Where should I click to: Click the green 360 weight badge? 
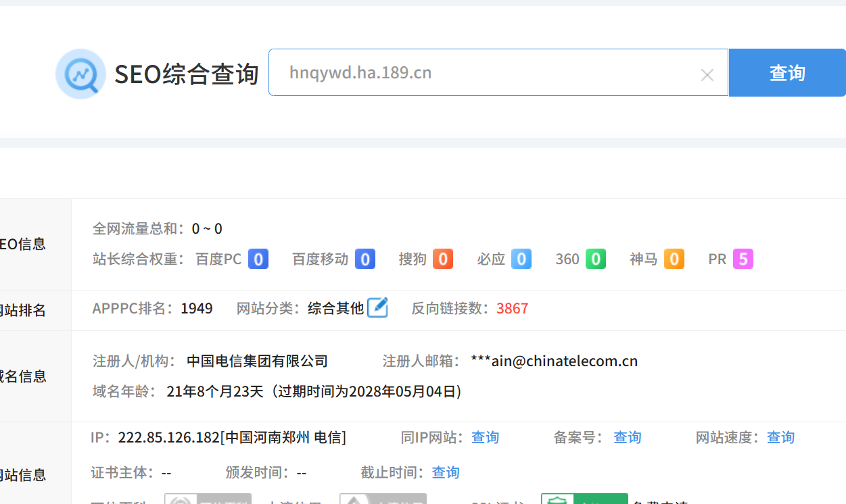click(596, 259)
